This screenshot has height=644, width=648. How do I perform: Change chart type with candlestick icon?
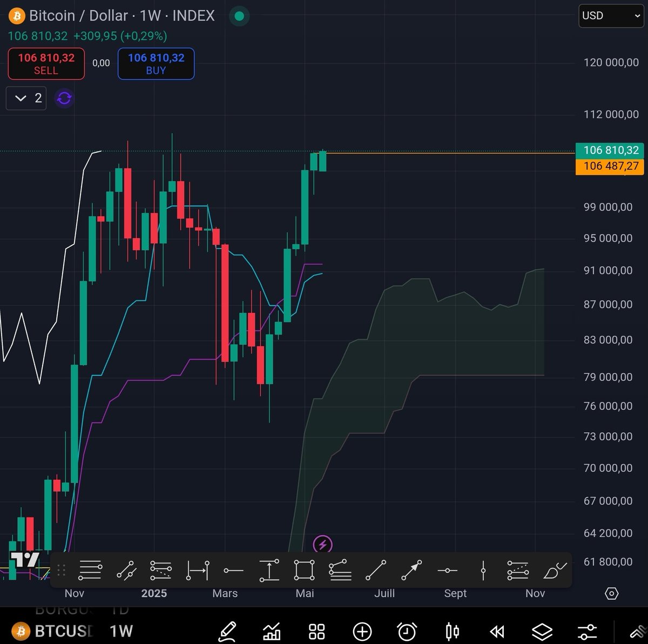tap(452, 631)
